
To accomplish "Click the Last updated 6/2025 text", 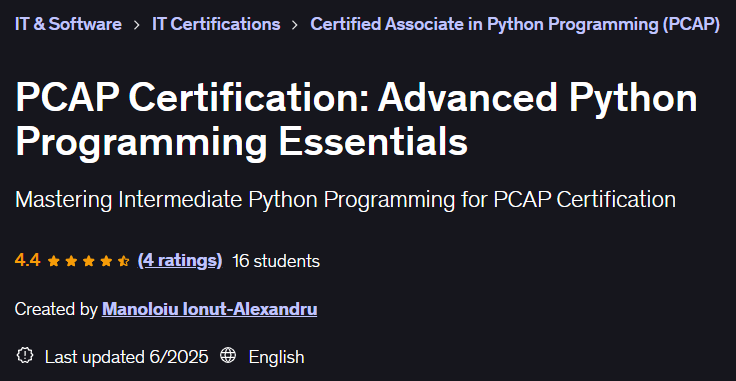I will [x=126, y=357].
